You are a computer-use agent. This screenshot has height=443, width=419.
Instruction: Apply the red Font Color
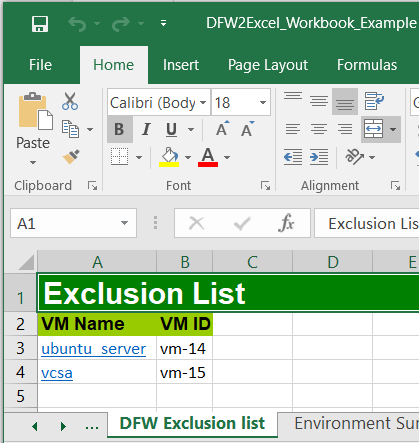(208, 157)
